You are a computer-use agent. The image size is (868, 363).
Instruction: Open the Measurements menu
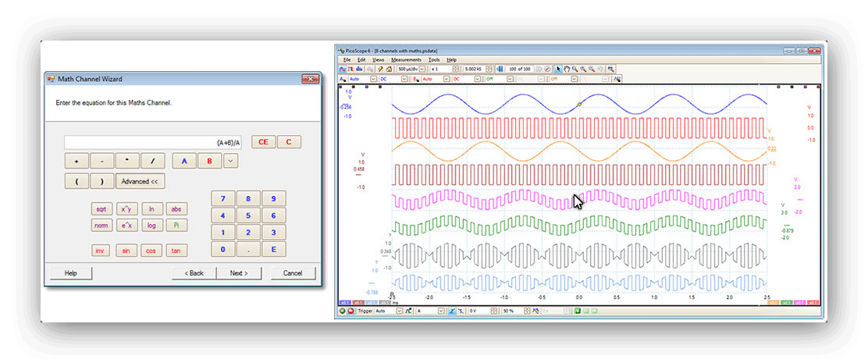tap(406, 59)
